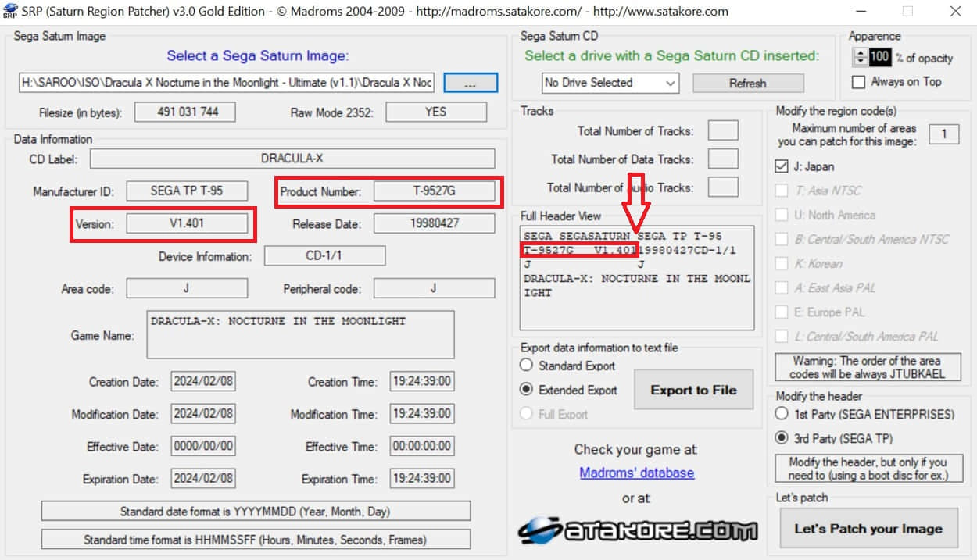Click the SRP app icon in title bar
This screenshot has height=560, width=977.
[10, 12]
